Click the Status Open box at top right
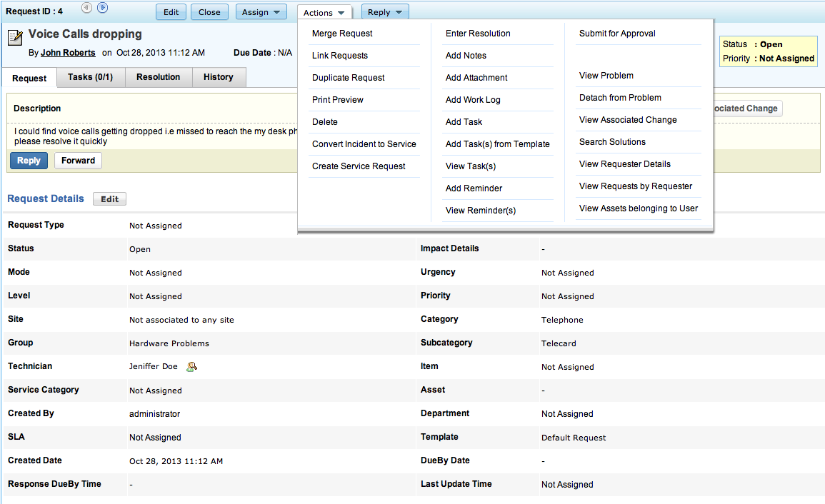The image size is (825, 504). pyautogui.click(x=752, y=44)
